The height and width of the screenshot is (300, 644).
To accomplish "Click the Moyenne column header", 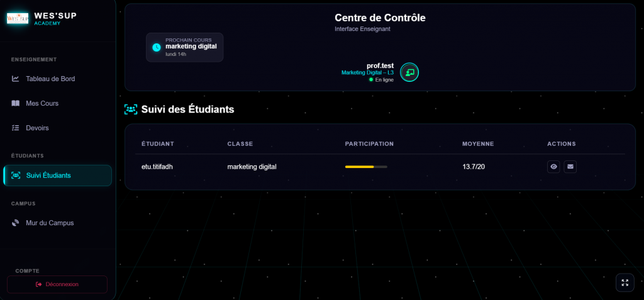I will coord(478,143).
